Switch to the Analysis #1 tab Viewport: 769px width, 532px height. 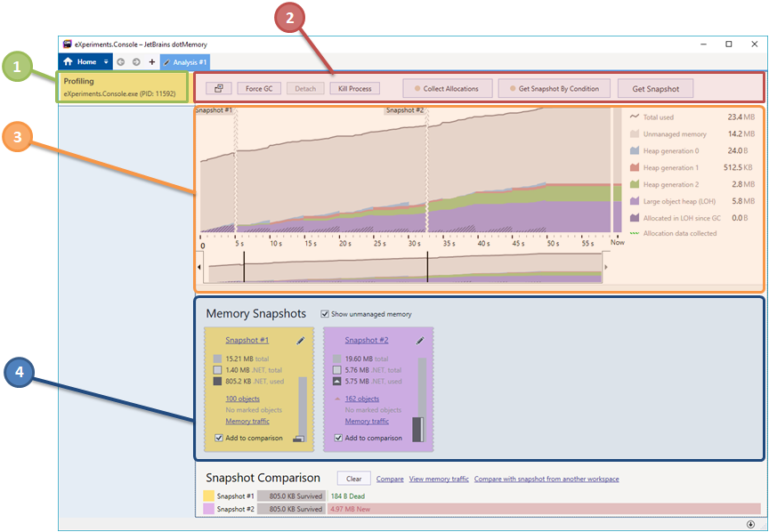click(186, 62)
